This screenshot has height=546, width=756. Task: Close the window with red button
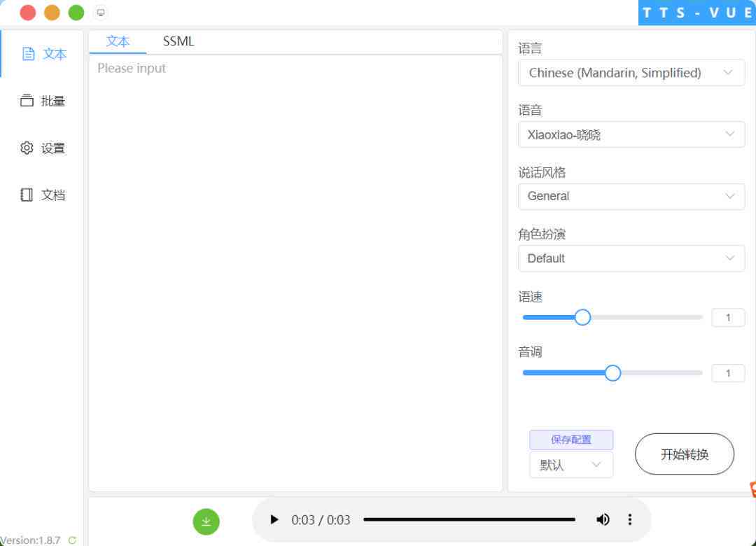point(28,13)
